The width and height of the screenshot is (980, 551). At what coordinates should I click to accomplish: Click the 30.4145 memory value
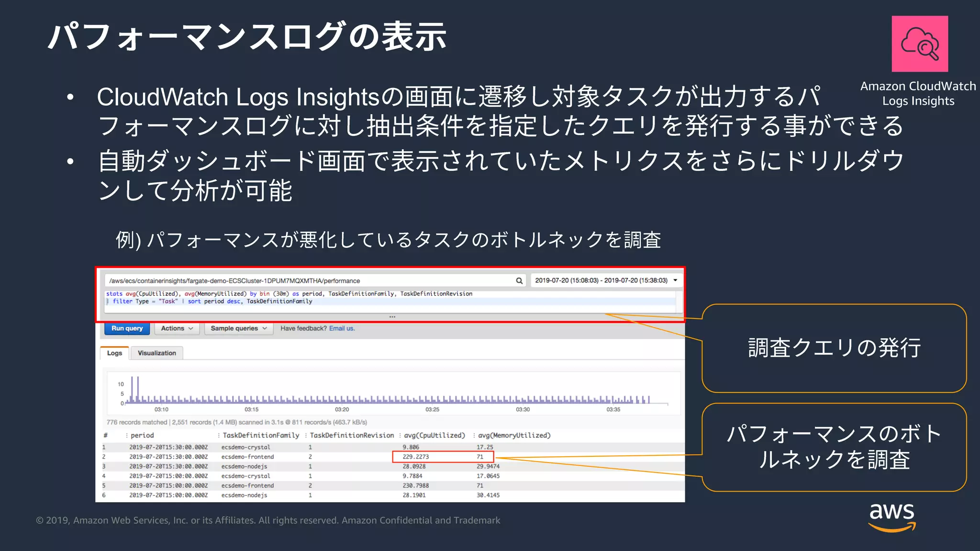(x=488, y=495)
